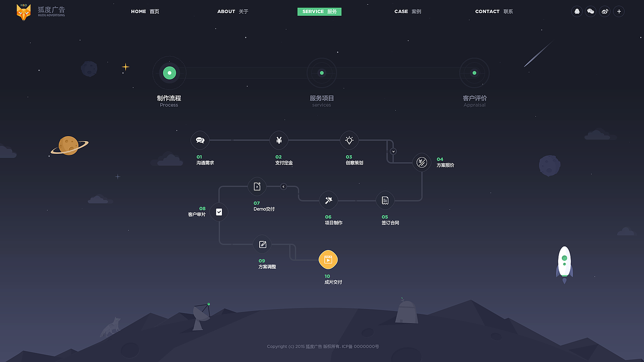Open the CONTACT 联系 menu item
The width and height of the screenshot is (644, 362).
coord(494,12)
